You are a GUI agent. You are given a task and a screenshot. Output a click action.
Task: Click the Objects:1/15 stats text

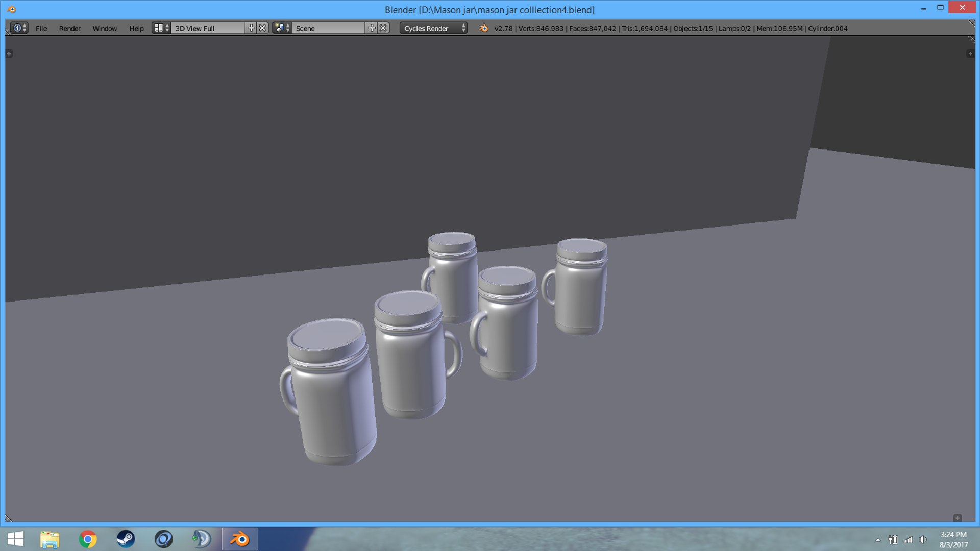693,28
